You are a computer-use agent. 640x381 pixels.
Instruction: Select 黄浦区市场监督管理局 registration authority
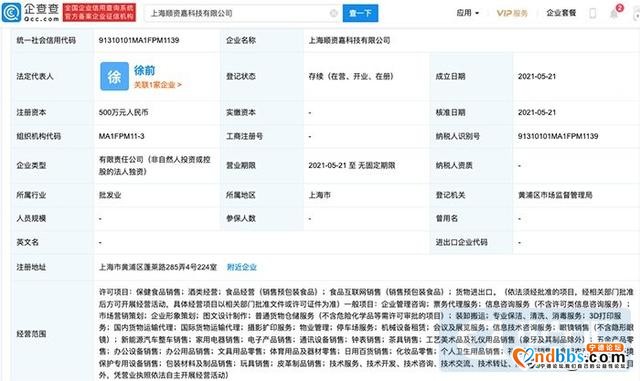point(555,195)
